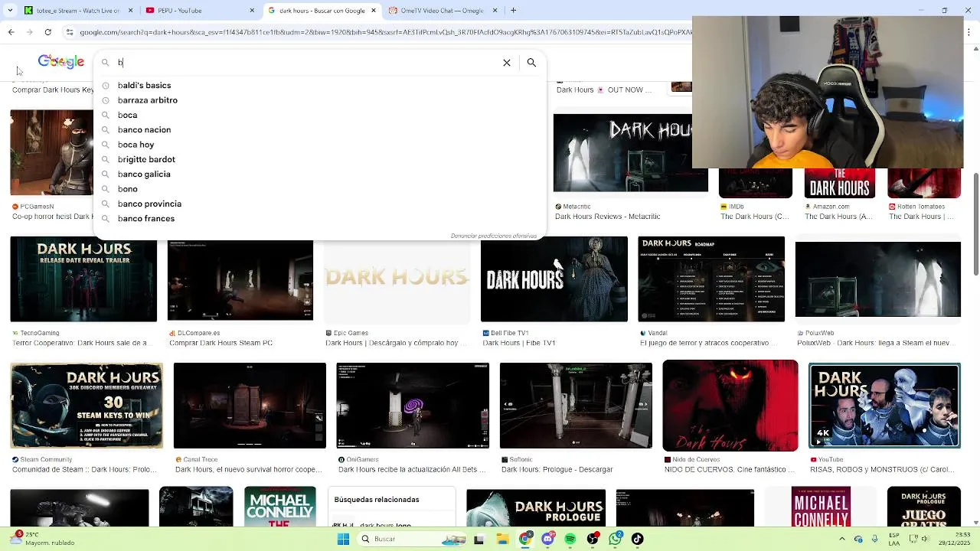This screenshot has height=551, width=980.
Task: Open Nido de Cuervos red poster thumbnail
Action: (730, 406)
